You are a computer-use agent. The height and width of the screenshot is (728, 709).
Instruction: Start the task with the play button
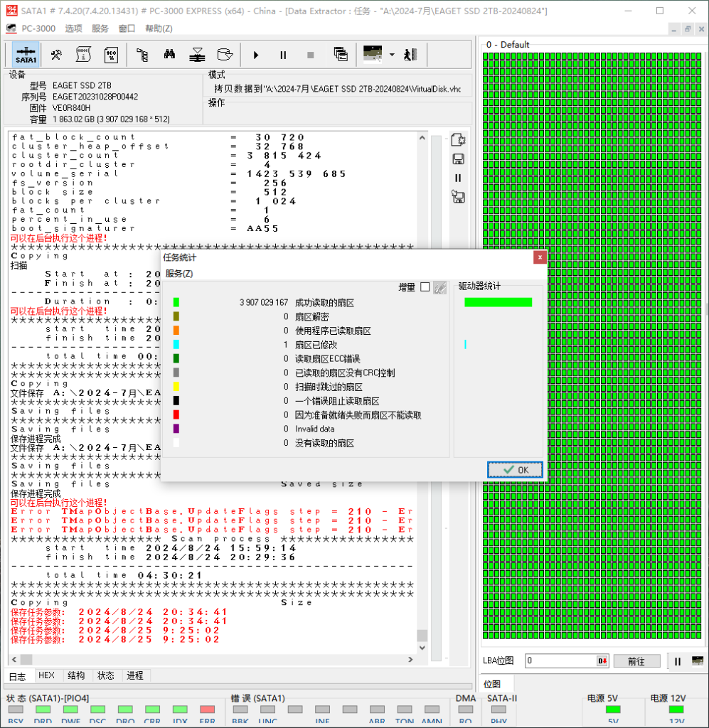click(x=256, y=55)
